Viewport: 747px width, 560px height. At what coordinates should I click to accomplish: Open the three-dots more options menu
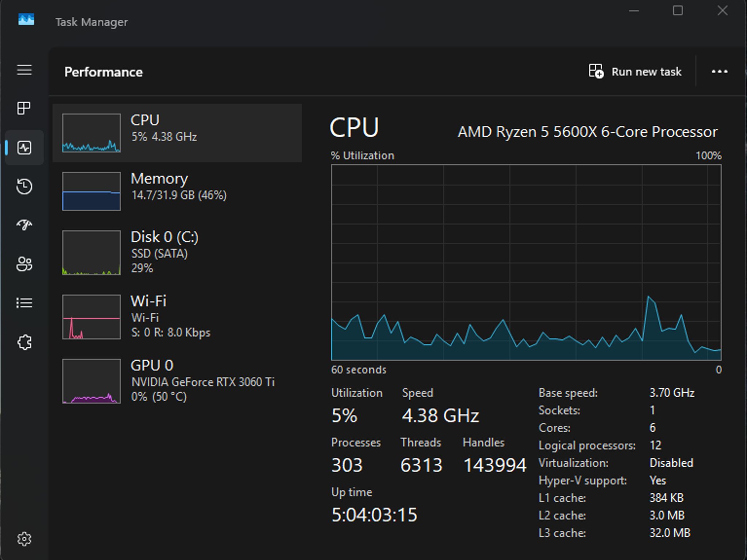pyautogui.click(x=720, y=71)
